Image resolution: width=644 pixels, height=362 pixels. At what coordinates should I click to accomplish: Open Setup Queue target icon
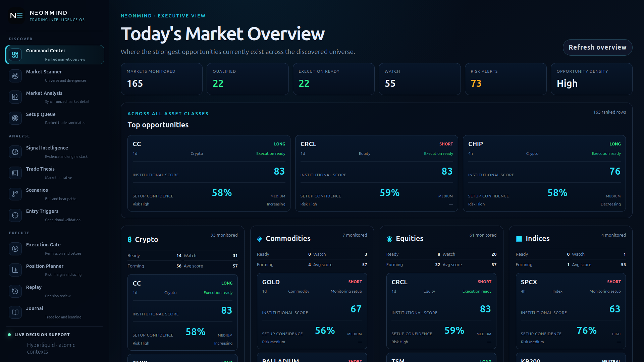click(x=15, y=118)
